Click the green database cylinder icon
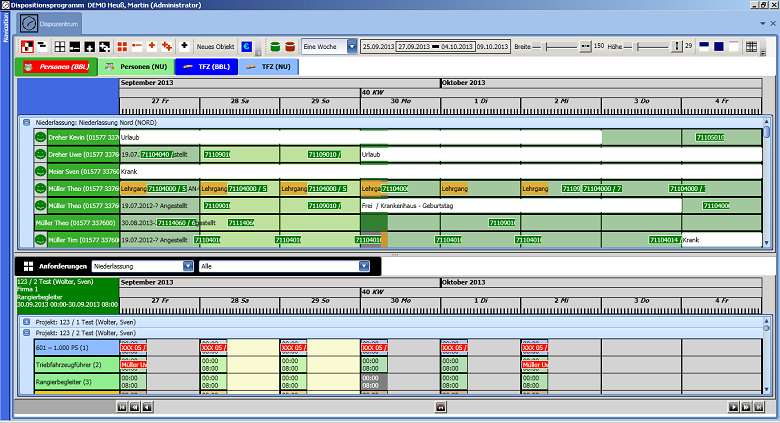 275,47
